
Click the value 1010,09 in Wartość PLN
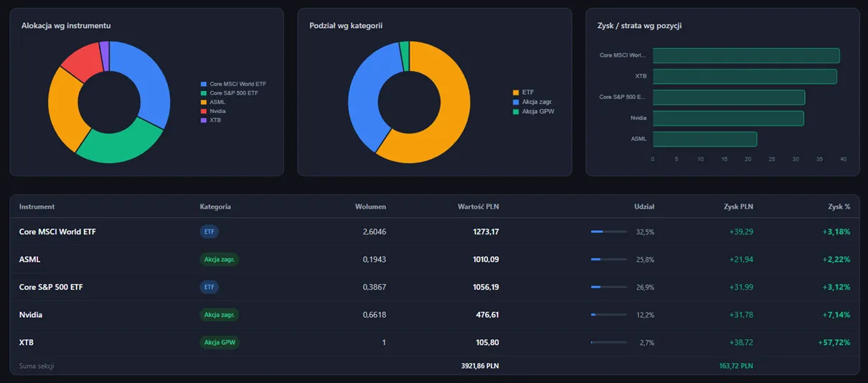point(486,260)
